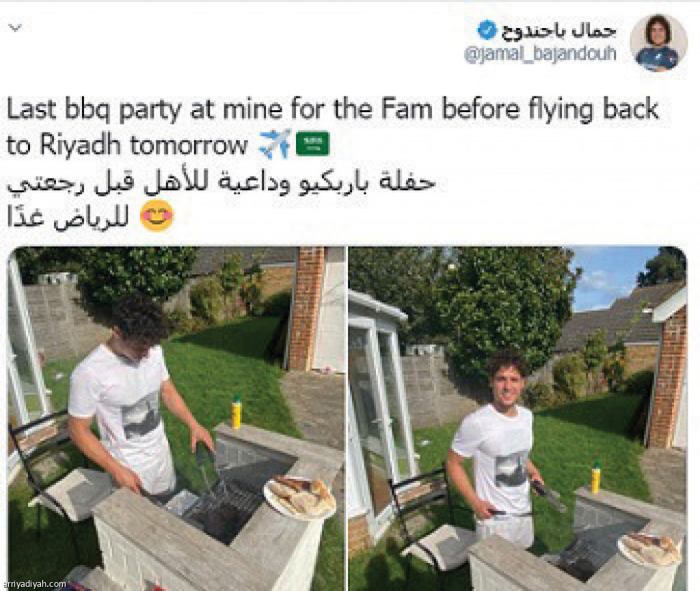This screenshot has width=700, height=591.
Task: Open the tweet options chevron menu
Action: [15, 28]
